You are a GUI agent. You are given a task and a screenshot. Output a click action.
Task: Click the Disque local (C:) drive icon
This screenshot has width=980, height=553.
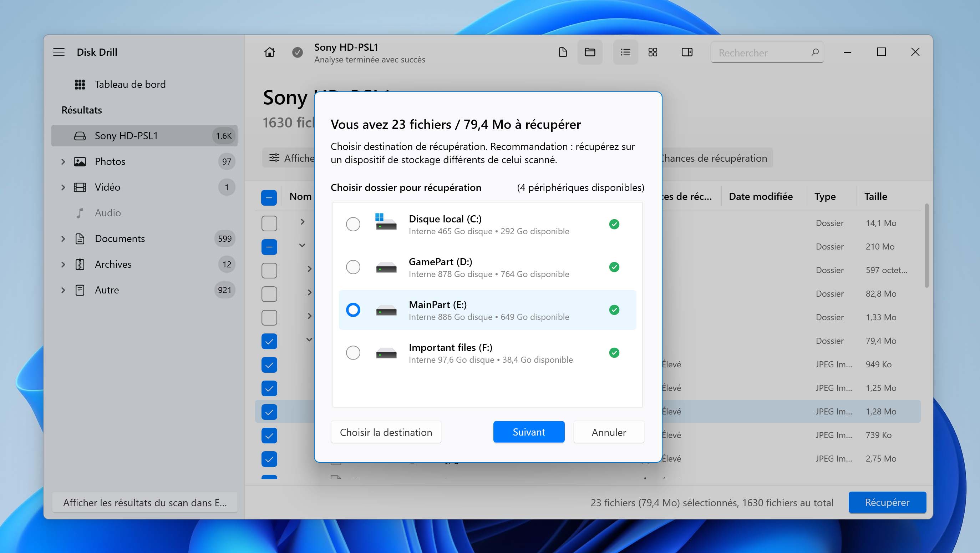386,222
